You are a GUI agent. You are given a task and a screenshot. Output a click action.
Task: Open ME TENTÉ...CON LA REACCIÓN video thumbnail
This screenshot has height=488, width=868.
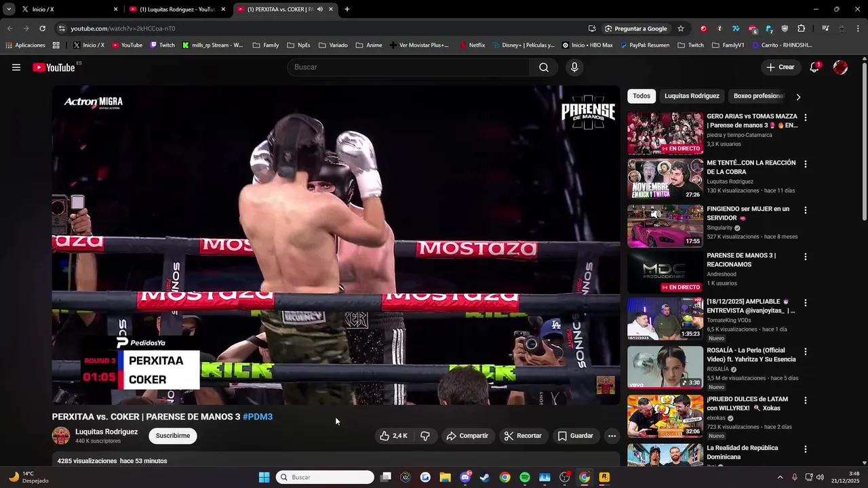coord(665,180)
